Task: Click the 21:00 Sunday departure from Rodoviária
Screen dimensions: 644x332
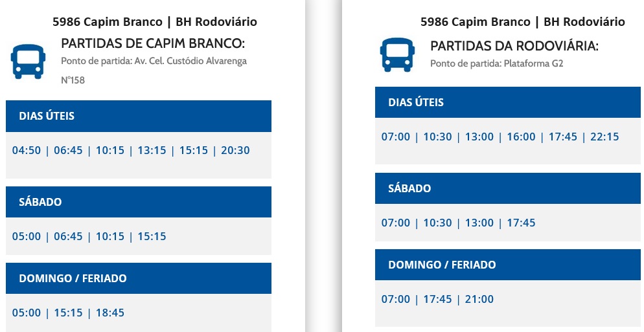Action: tap(479, 300)
